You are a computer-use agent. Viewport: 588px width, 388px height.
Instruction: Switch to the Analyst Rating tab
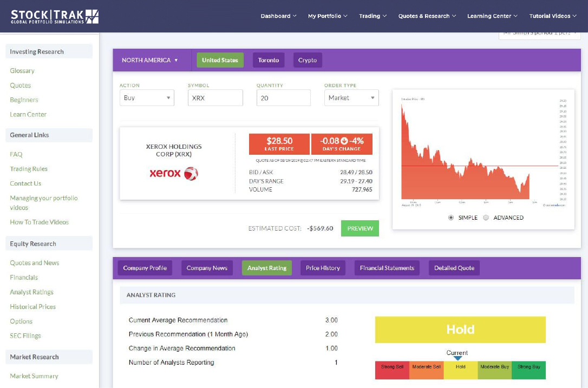point(267,268)
